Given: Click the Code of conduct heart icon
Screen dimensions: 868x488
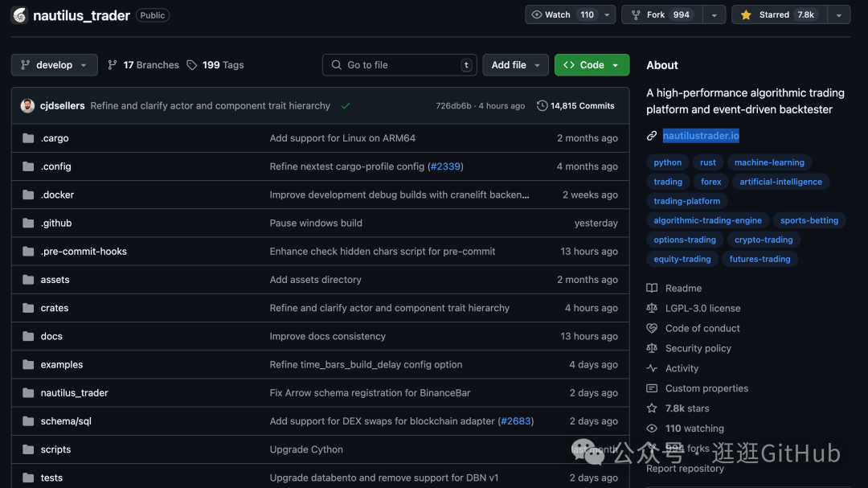Looking at the screenshot, I should point(652,328).
